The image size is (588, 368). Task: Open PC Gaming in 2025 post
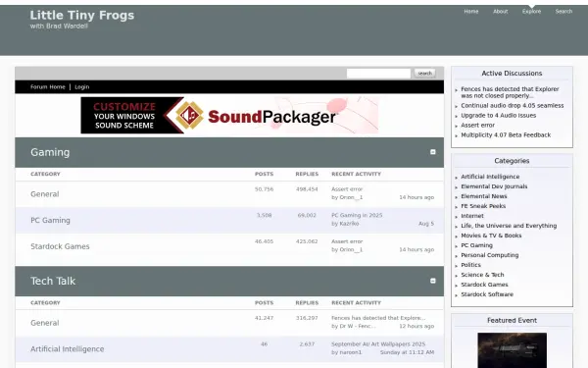click(x=357, y=215)
